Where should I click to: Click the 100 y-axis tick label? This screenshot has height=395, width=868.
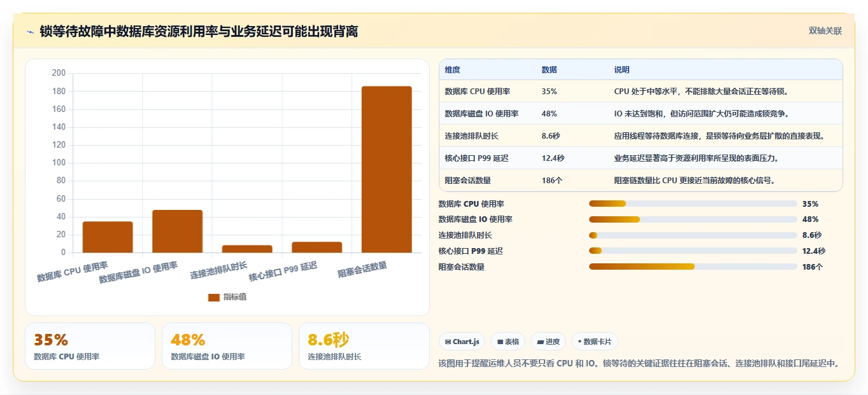(x=59, y=163)
